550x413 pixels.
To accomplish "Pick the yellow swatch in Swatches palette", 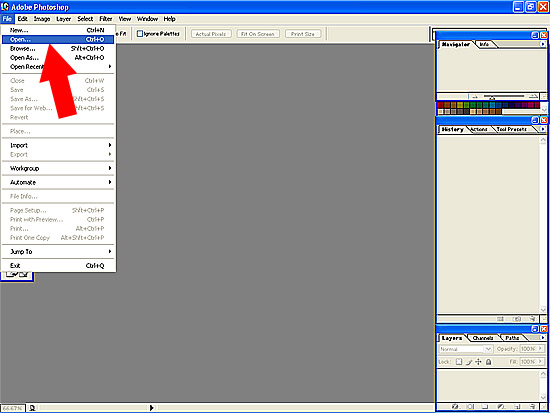I will (460, 105).
